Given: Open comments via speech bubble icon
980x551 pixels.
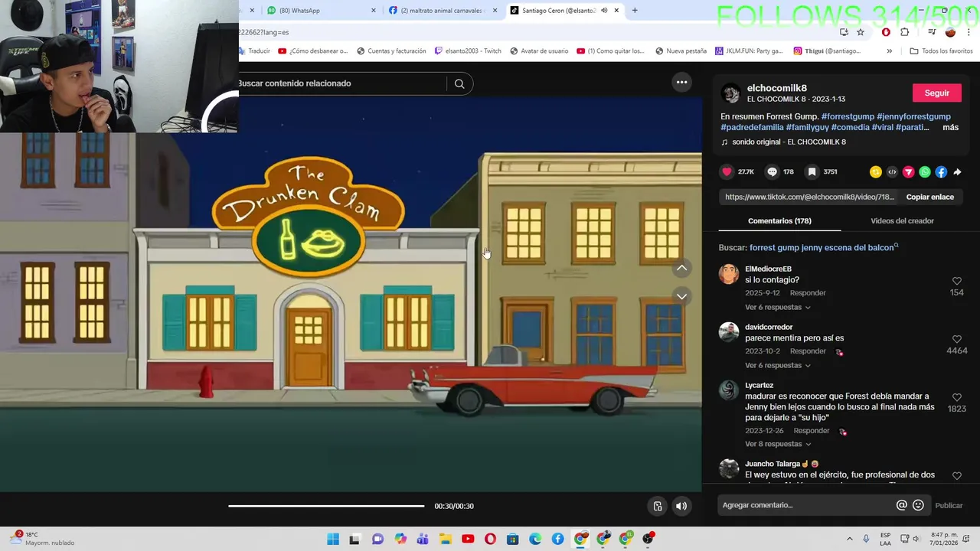Looking at the screenshot, I should 772,172.
